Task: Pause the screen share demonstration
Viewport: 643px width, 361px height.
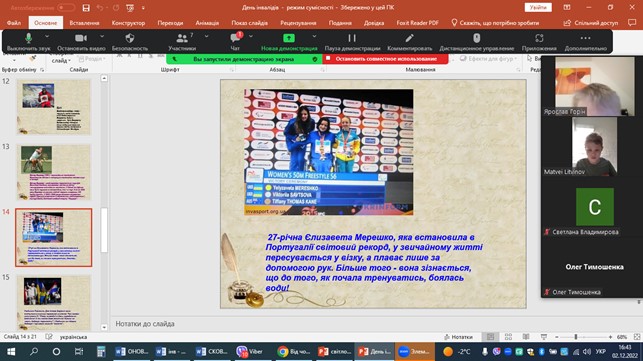Action: click(x=352, y=42)
